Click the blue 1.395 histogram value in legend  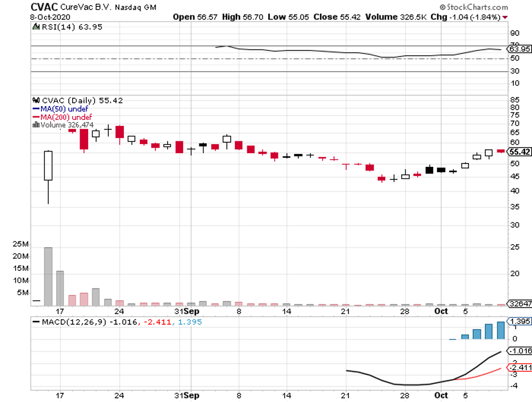[x=190, y=322]
